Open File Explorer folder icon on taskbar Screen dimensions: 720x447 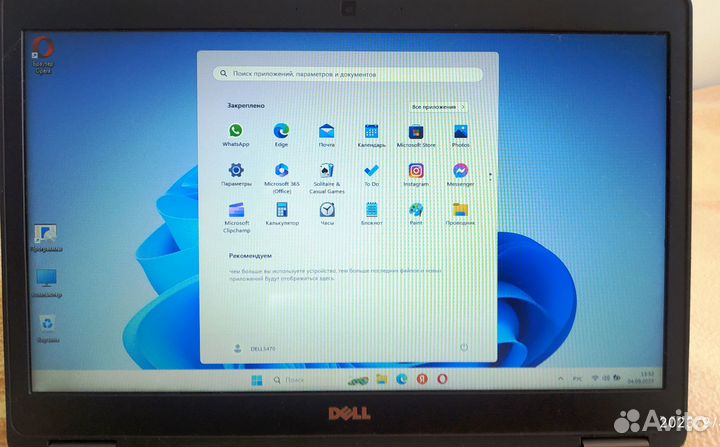(382, 379)
